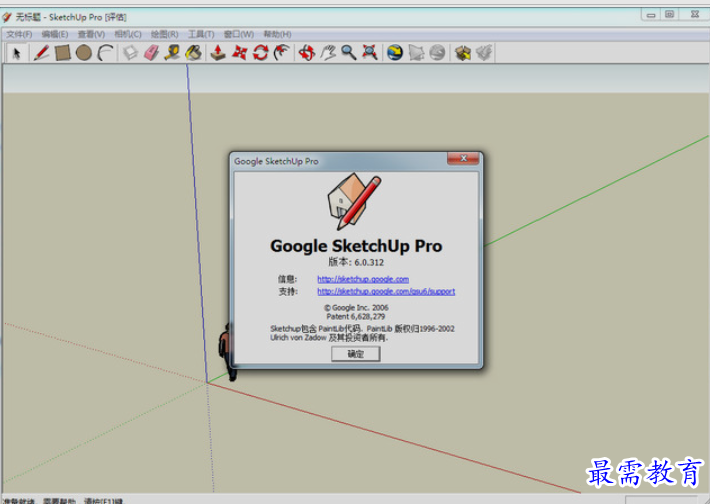Screen dimensions: 710x504
Task: Activate the Orbit camera tool
Action: click(307, 53)
